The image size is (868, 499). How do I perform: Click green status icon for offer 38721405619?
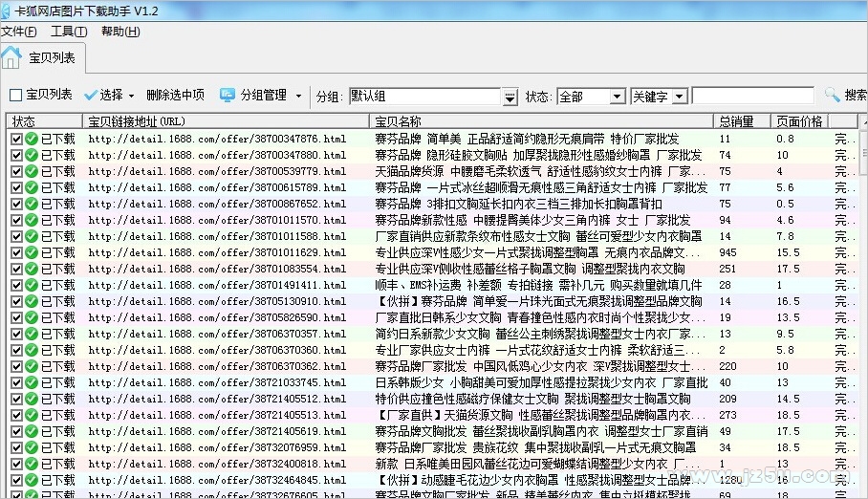pos(32,431)
